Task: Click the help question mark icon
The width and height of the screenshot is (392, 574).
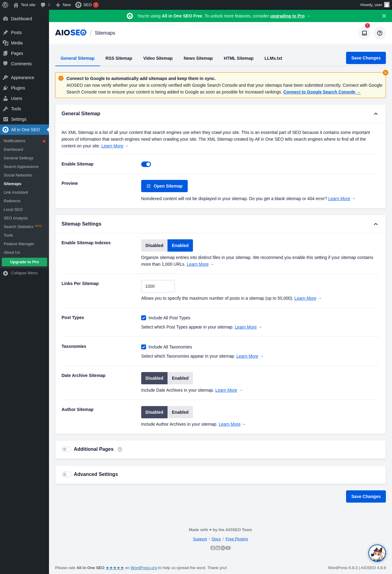Action: pyautogui.click(x=380, y=33)
